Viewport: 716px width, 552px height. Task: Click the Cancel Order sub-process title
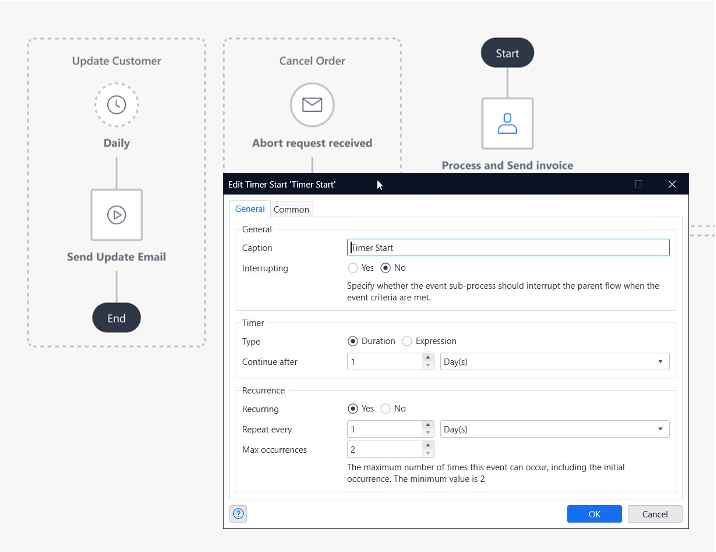(312, 61)
